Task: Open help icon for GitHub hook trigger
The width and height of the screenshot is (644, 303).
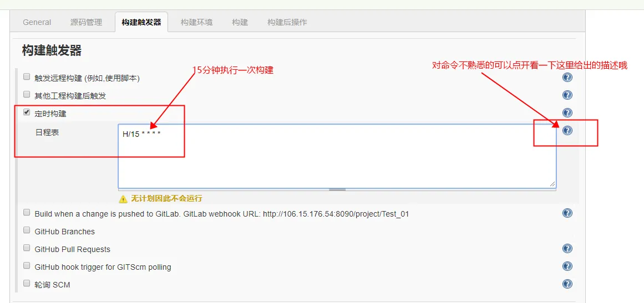Action: coord(567,266)
